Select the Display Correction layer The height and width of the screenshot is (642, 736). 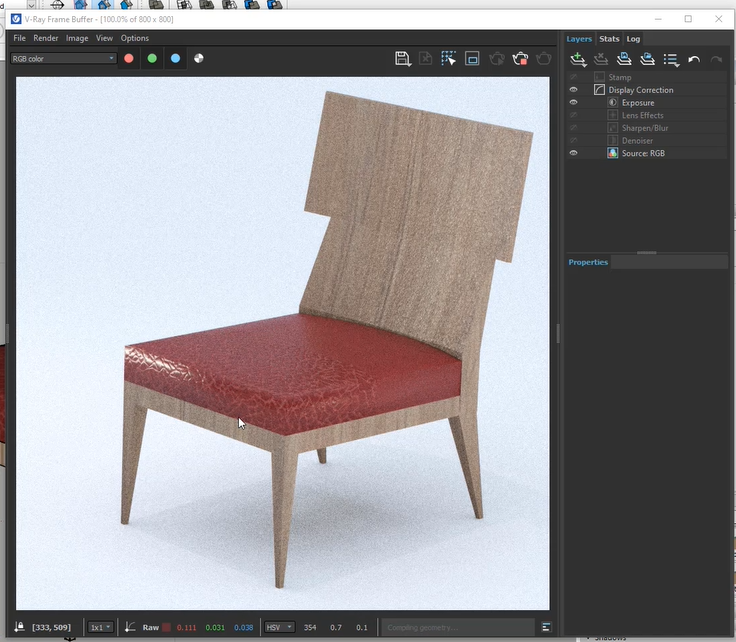tap(640, 90)
